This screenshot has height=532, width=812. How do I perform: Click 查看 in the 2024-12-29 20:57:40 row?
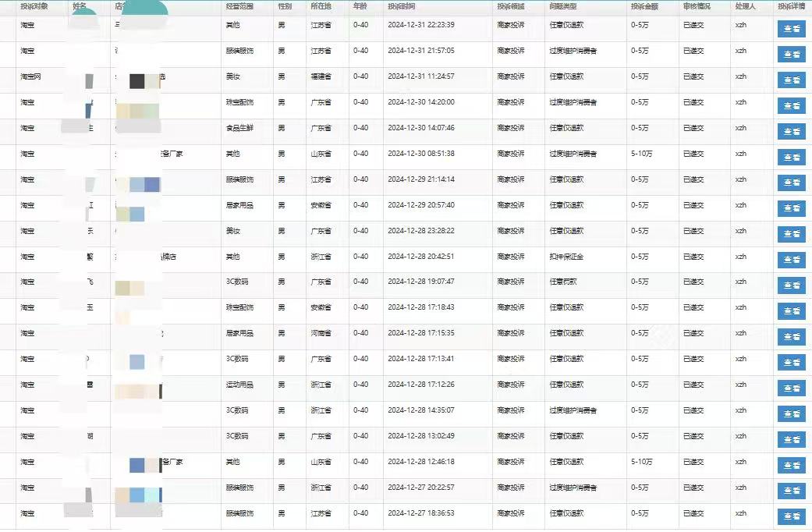(x=791, y=208)
